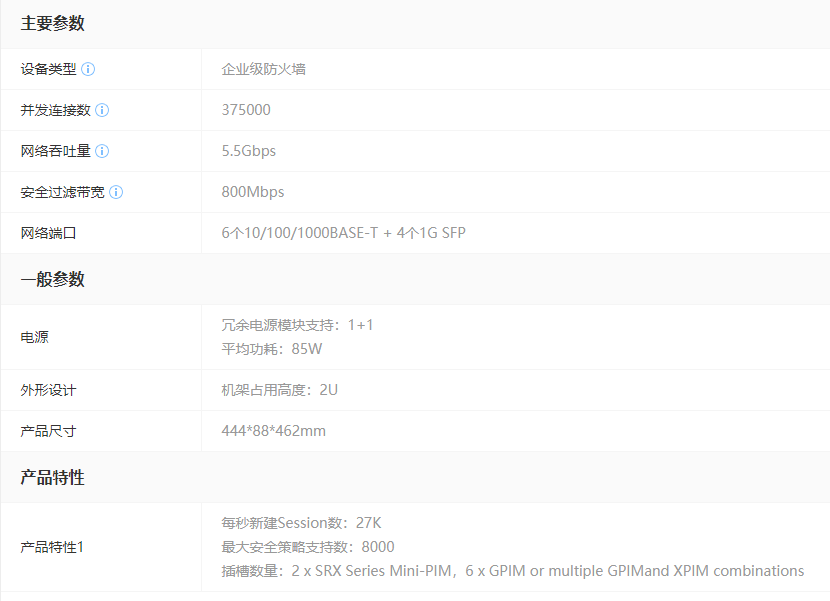Click the 企业级防火墙 value text

[x=263, y=69]
